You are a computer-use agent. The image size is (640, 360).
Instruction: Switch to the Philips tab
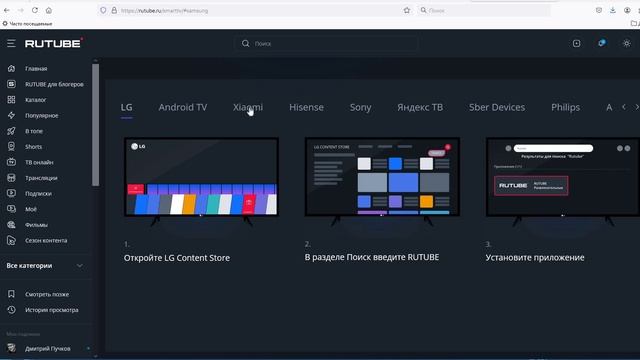pyautogui.click(x=565, y=107)
